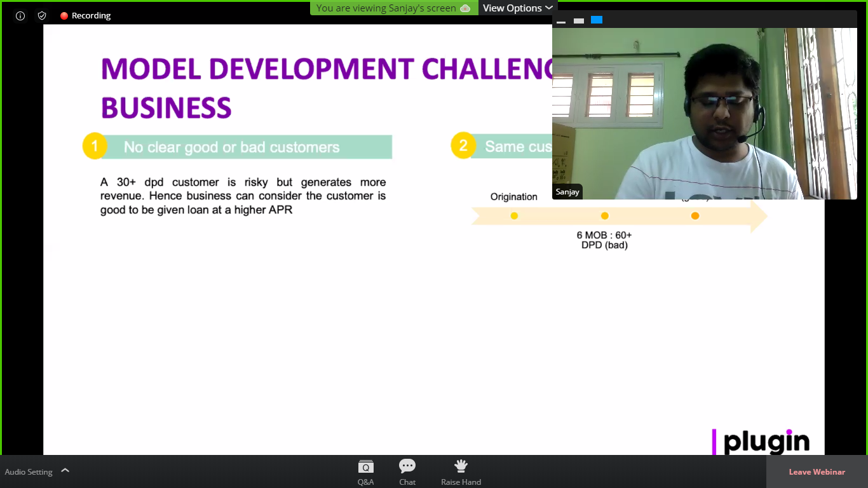Click the meeting information icon

tap(20, 16)
